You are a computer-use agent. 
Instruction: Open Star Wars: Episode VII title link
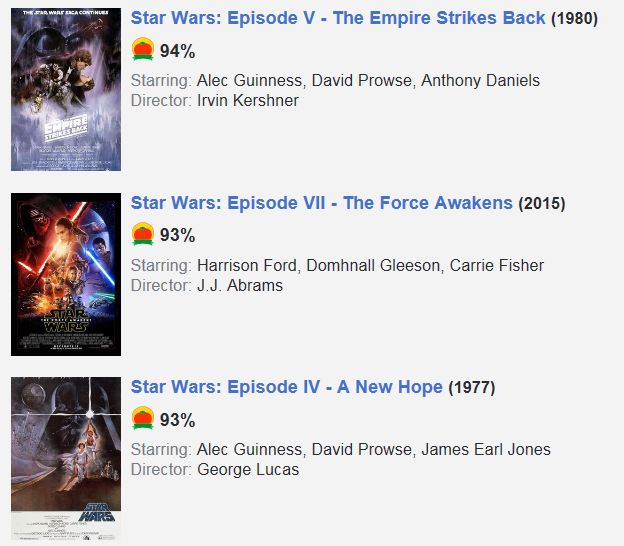pyautogui.click(x=321, y=203)
